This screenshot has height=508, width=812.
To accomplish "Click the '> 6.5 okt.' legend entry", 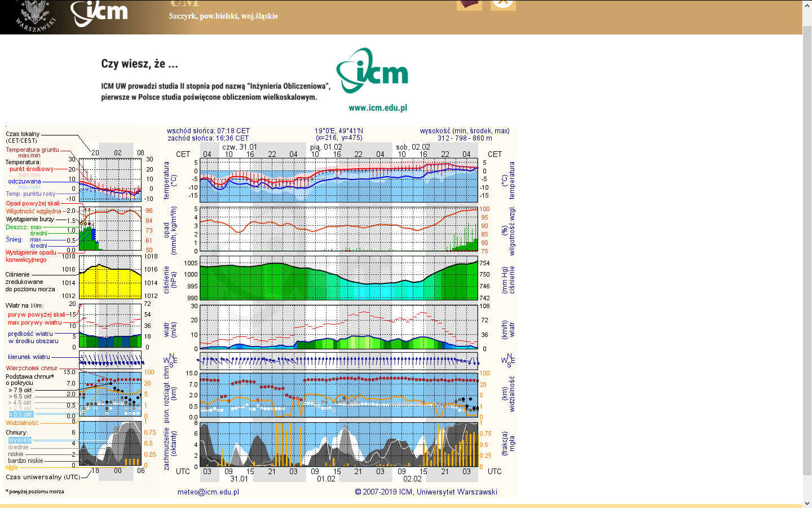I will pos(21,396).
